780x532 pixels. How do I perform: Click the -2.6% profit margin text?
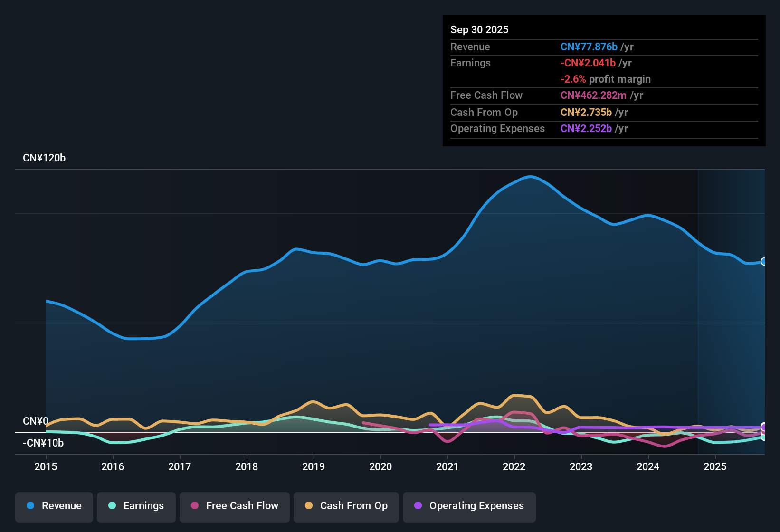point(605,79)
